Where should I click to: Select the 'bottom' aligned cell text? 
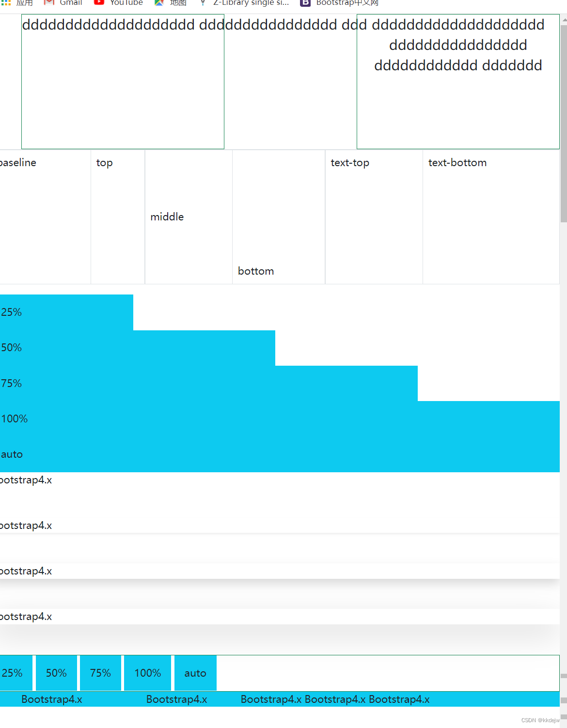point(256,271)
